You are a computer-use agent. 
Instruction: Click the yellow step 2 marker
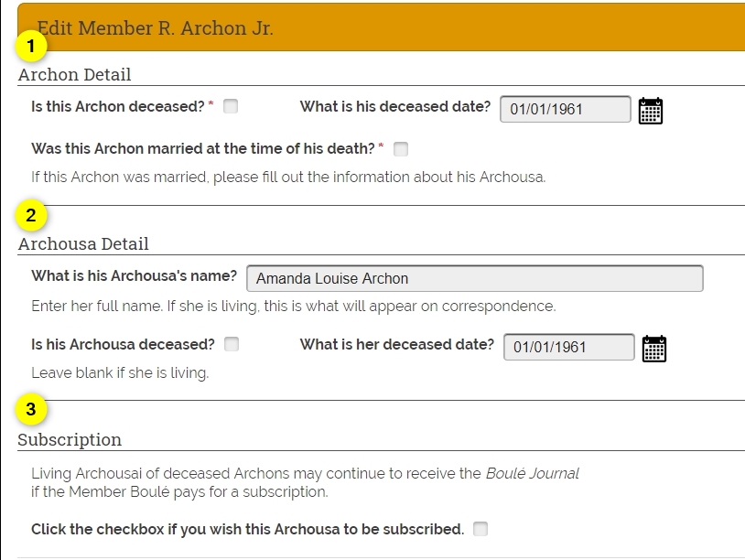(31, 215)
